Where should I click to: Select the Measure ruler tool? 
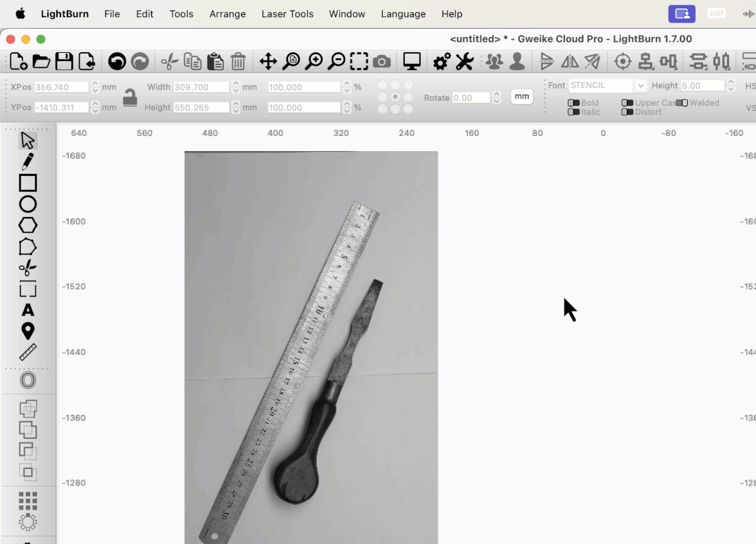pyautogui.click(x=27, y=352)
